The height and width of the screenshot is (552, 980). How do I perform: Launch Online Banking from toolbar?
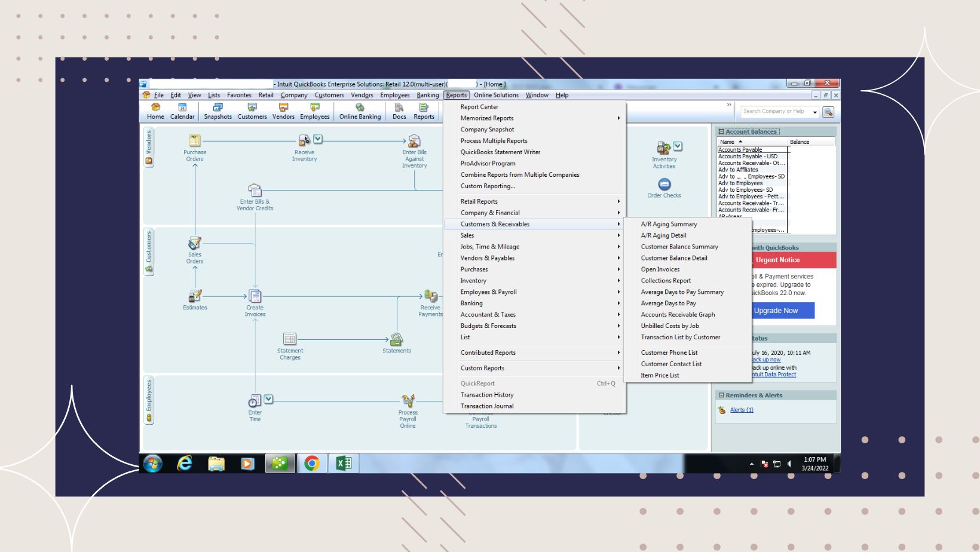(x=360, y=111)
